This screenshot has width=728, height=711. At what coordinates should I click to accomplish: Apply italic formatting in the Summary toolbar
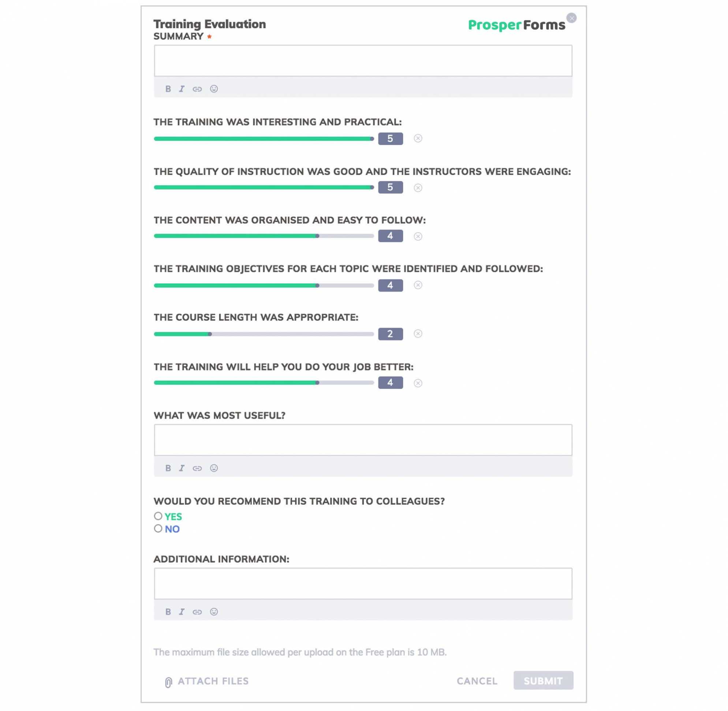[182, 89]
